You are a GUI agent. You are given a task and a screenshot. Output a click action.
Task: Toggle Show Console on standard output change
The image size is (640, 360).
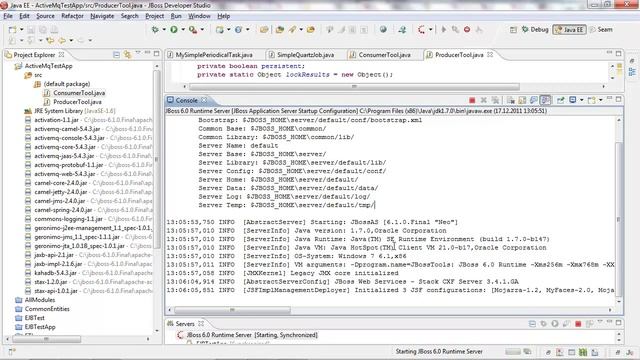pos(534,100)
